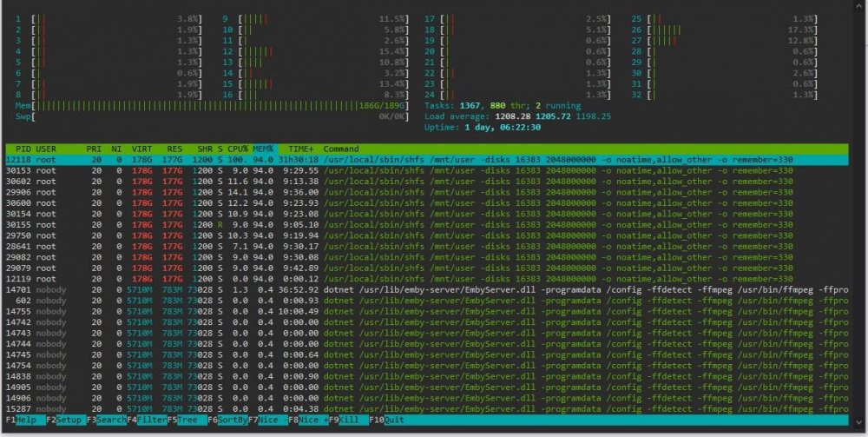
Task: Select process row with PID 30600
Action: pos(426,203)
